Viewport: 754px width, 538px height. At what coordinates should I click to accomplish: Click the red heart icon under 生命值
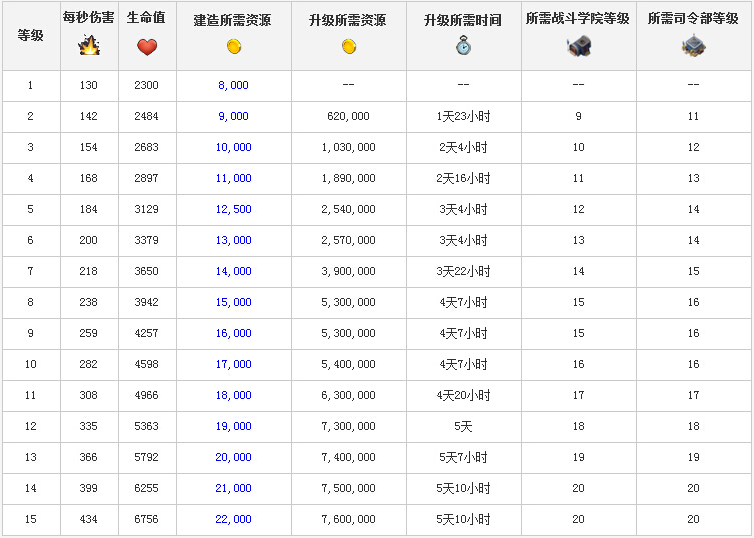[x=147, y=46]
